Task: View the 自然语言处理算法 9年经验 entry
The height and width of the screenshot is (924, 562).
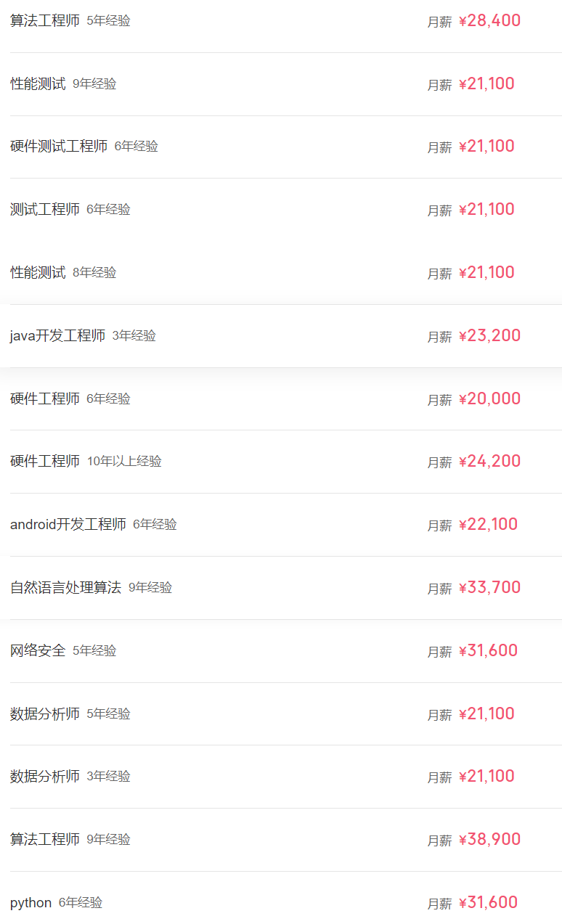Action: [65, 588]
